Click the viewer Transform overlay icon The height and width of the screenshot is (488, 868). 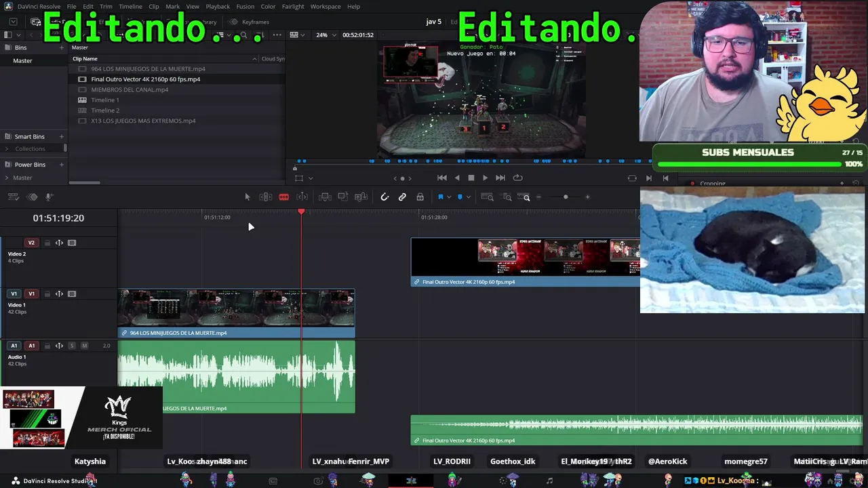299,178
